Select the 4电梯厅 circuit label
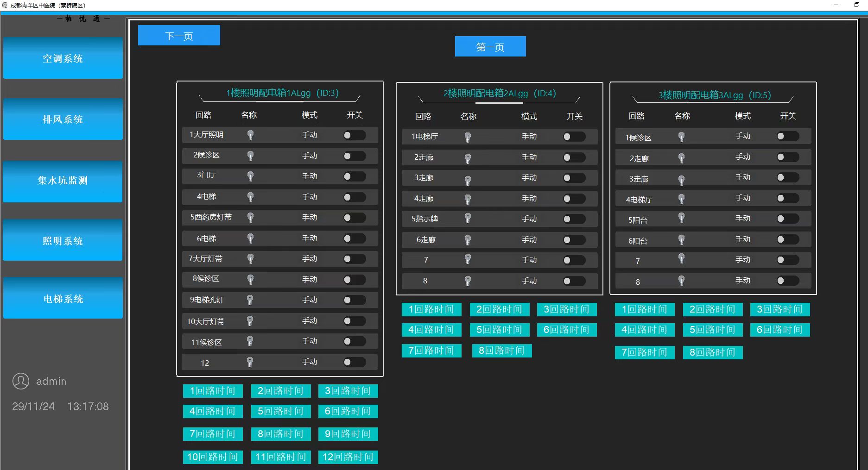Viewport: 868px width, 470px height. [x=639, y=200]
